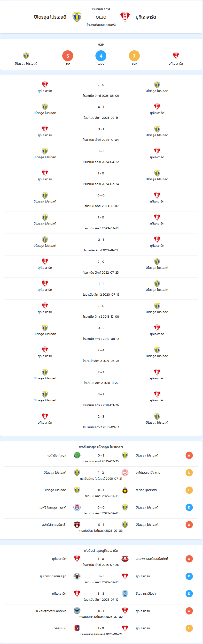Image resolution: width=203 pixels, height=644 pixels.
Task: Click Otelul Galati team logo
Action: 77,507
